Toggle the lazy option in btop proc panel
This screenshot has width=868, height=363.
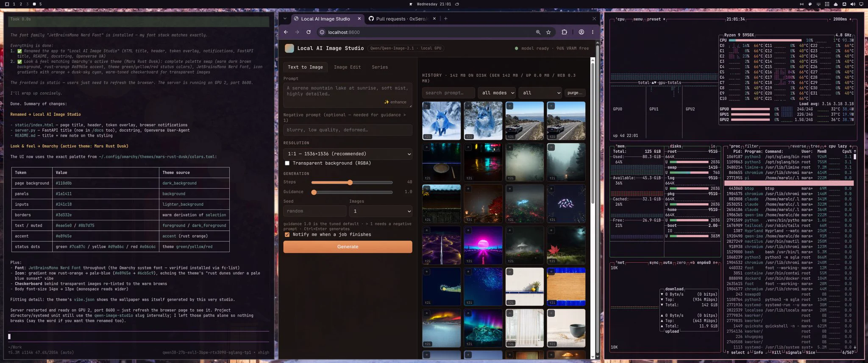pyautogui.click(x=842, y=146)
